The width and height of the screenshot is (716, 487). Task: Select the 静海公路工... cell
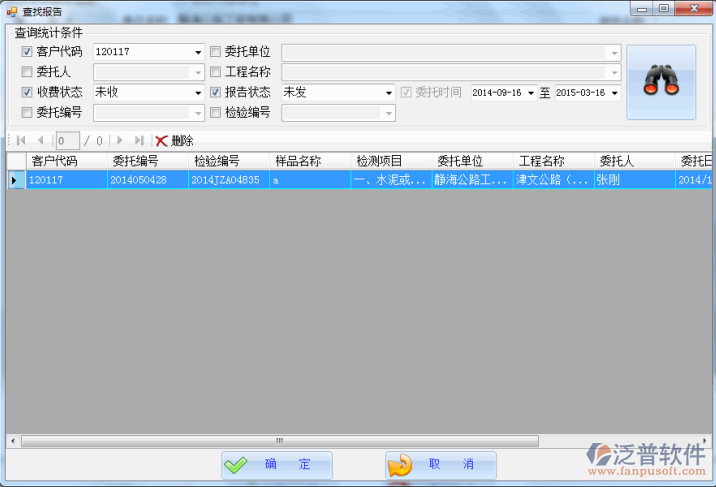click(x=473, y=180)
